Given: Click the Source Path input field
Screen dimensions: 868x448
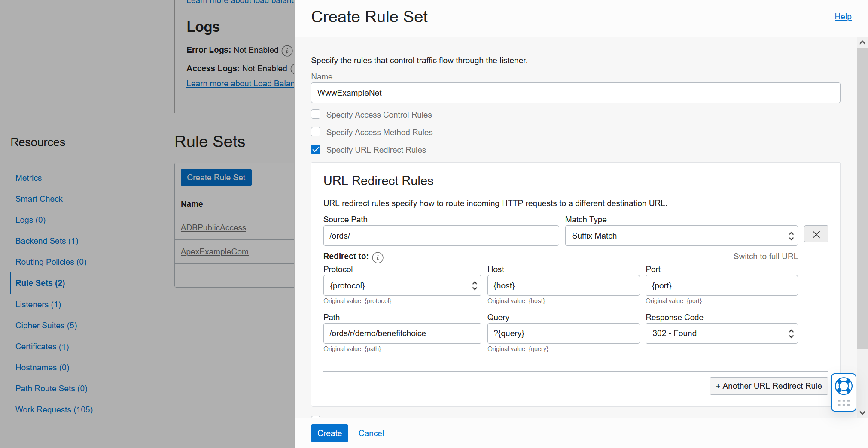Looking at the screenshot, I should click(x=441, y=236).
